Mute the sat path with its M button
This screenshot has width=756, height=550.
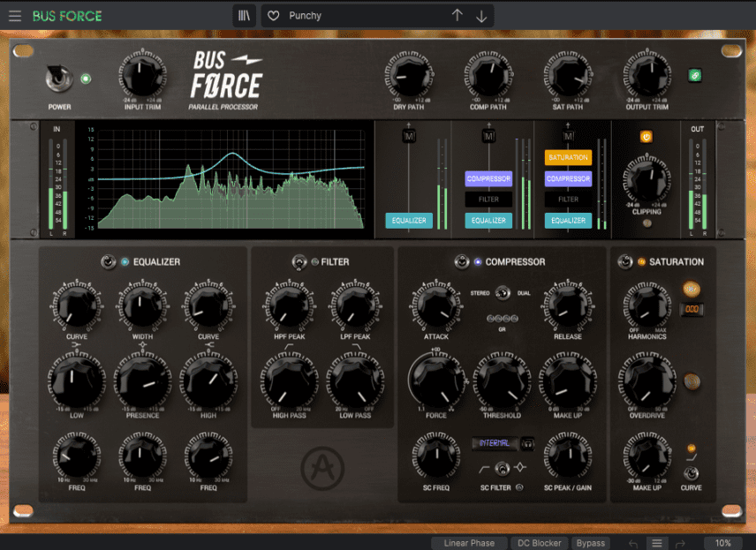[568, 137]
